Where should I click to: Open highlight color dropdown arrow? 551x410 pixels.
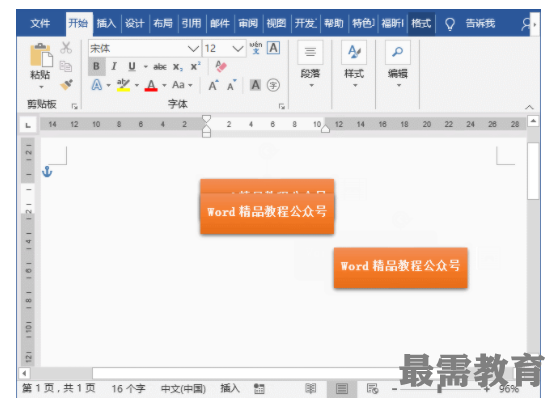click(x=137, y=85)
